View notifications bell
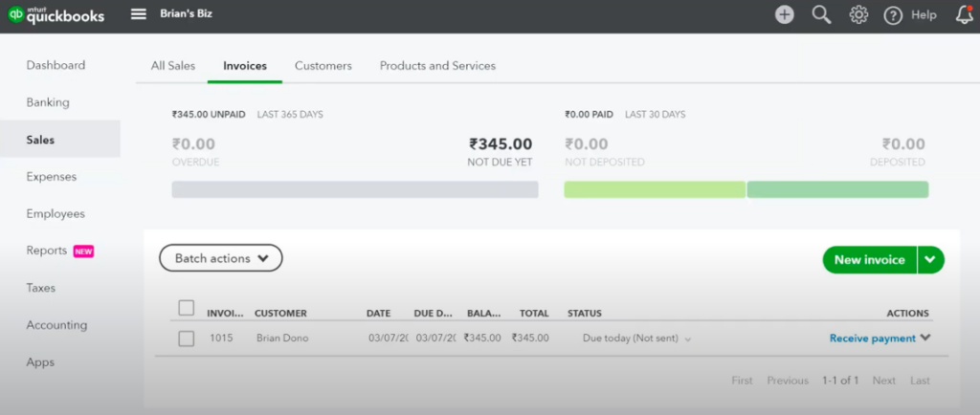 (x=965, y=15)
